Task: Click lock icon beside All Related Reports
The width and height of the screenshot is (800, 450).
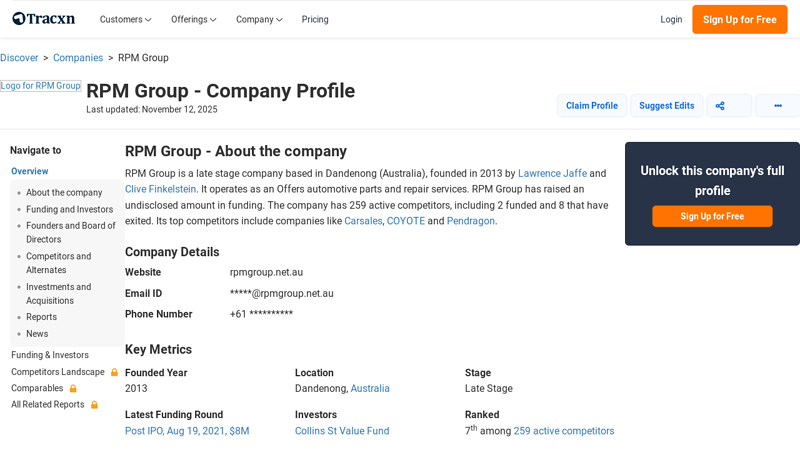Action: [95, 405]
